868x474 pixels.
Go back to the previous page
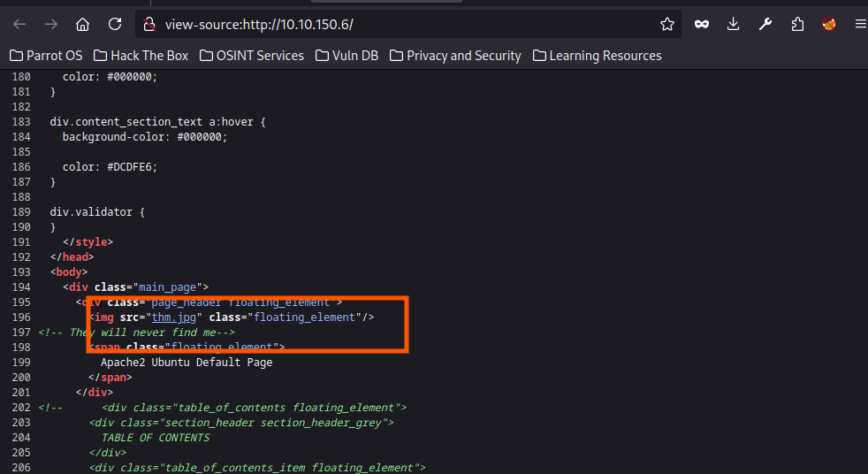click(x=19, y=25)
